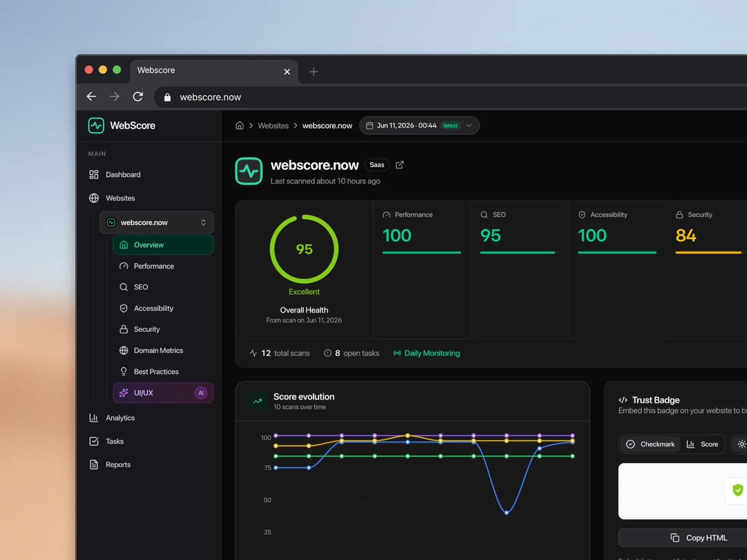Expand the webscore.now site selector
Image resolution: width=747 pixels, height=560 pixels.
(x=157, y=222)
